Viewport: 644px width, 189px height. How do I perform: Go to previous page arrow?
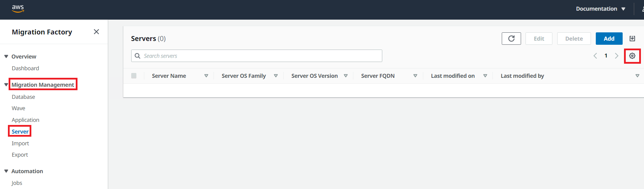click(595, 56)
